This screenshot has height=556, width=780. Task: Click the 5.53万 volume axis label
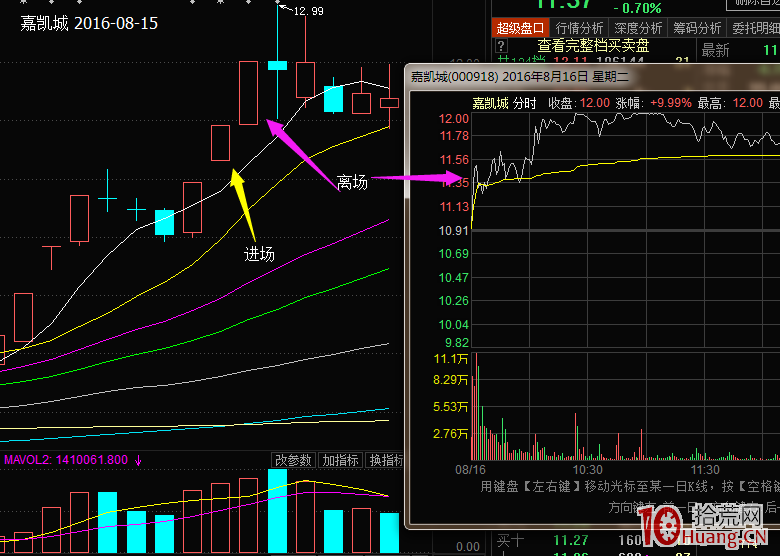coord(451,407)
